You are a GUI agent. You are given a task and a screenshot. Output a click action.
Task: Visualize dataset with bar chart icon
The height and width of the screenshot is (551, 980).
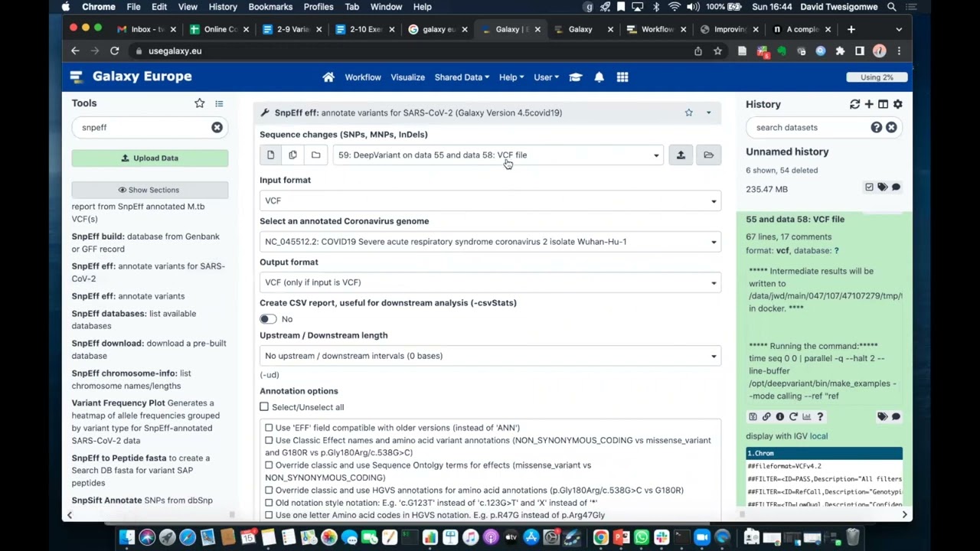(806, 417)
